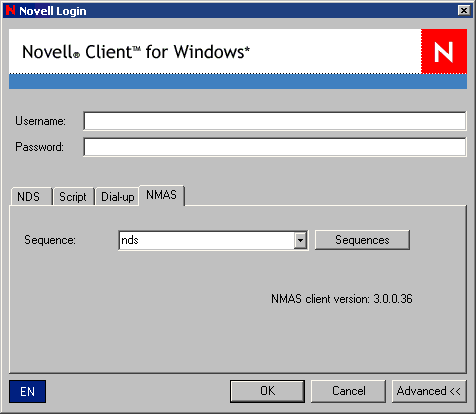
Task: Focus the Password input field
Action: pos(275,147)
